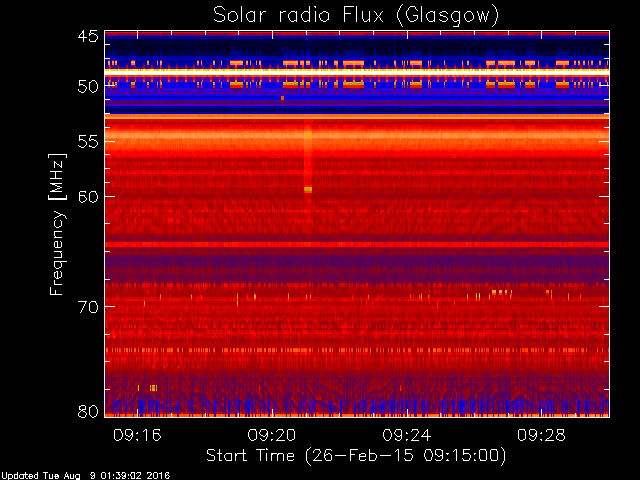640x480 pixels.
Task: Click the 09:28 time tick label
Action: coord(541,435)
